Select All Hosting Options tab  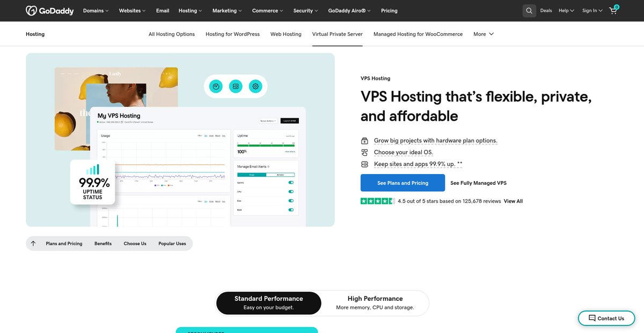point(172,34)
